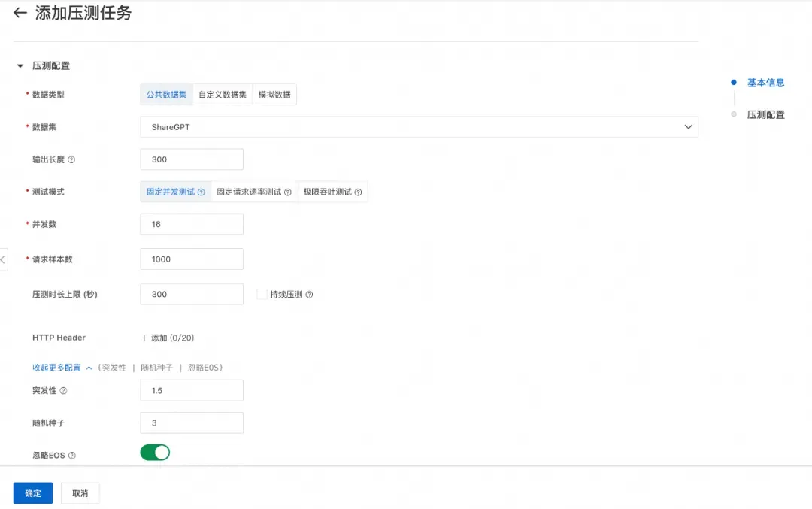The height and width of the screenshot is (509, 812).
Task: Click the help icon beside 突发性
Action: pos(65,390)
